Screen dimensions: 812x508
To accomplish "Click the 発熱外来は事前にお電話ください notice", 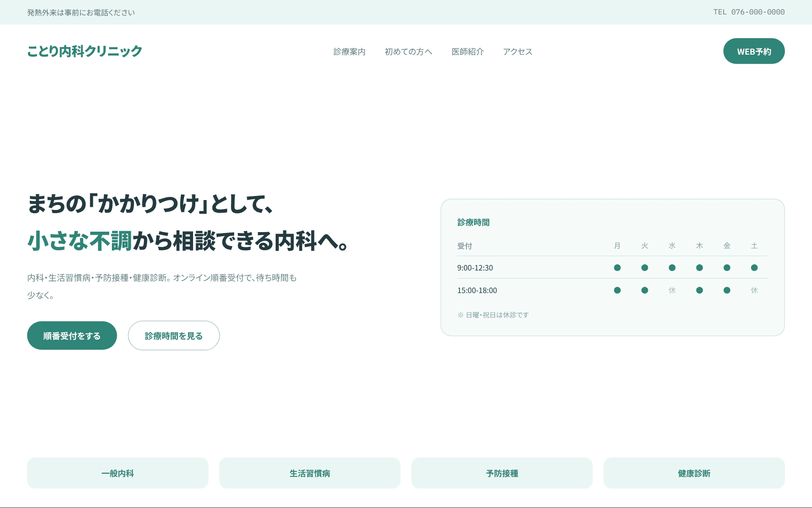I will 81,13.
